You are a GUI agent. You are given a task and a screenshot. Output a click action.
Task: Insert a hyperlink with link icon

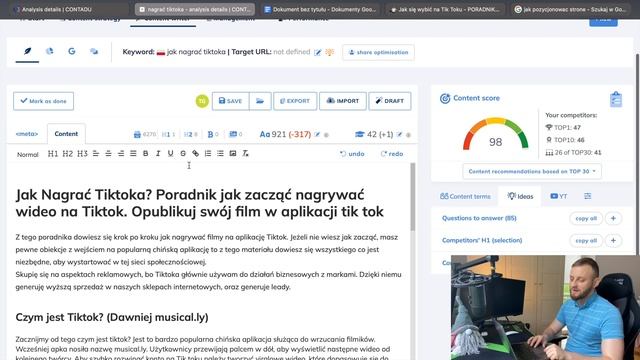[x=196, y=154]
